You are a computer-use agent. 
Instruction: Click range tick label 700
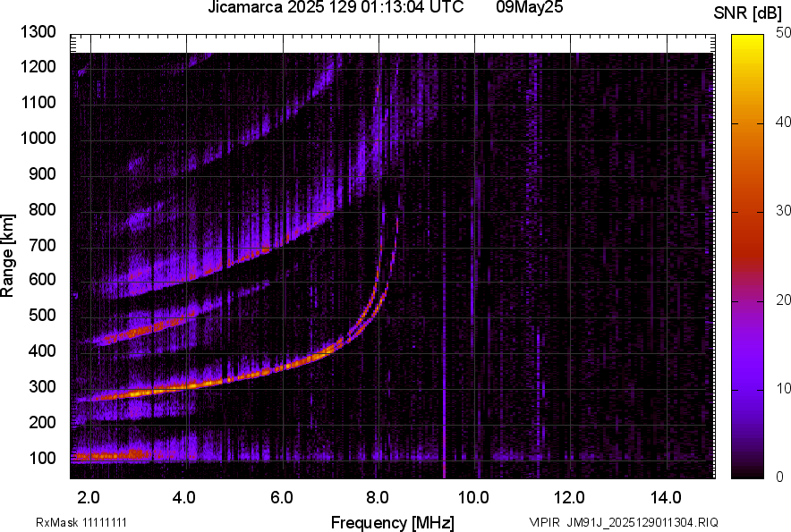click(42, 245)
